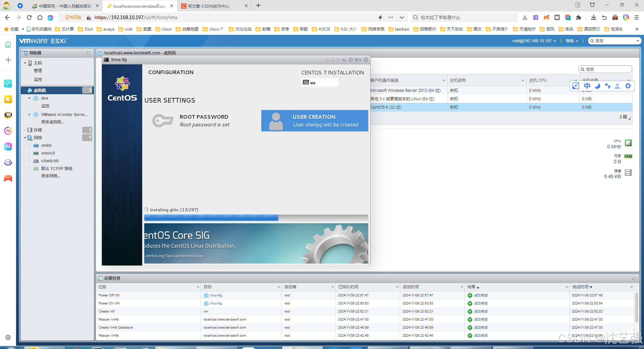
Task: Click the virtual machine list search box
Action: (605, 69)
